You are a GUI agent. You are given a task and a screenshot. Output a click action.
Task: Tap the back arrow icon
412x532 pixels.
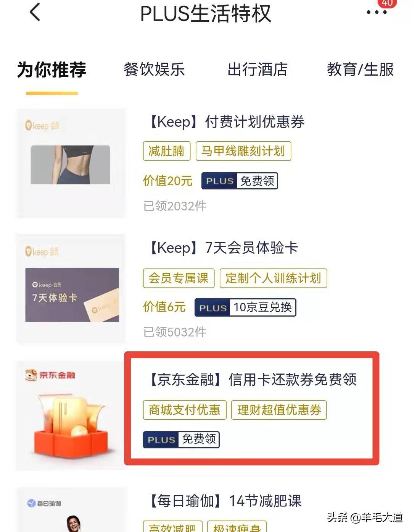point(35,12)
